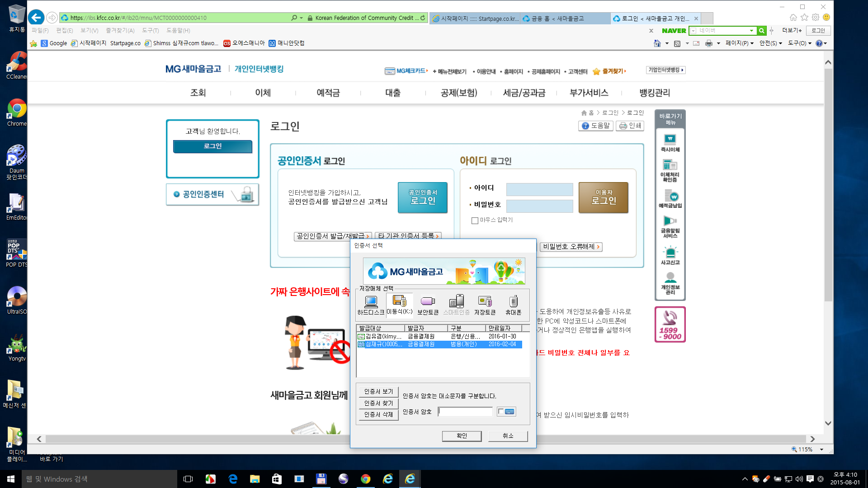Click the 공인인증서 로그인 button
Image resolution: width=868 pixels, height=488 pixels.
423,197
